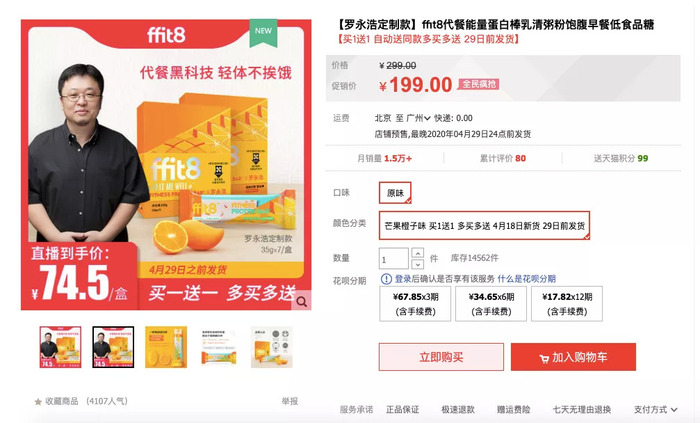The height and width of the screenshot is (423, 700).
Task: Click the star icon beside 收藏商品
Action: (38, 402)
